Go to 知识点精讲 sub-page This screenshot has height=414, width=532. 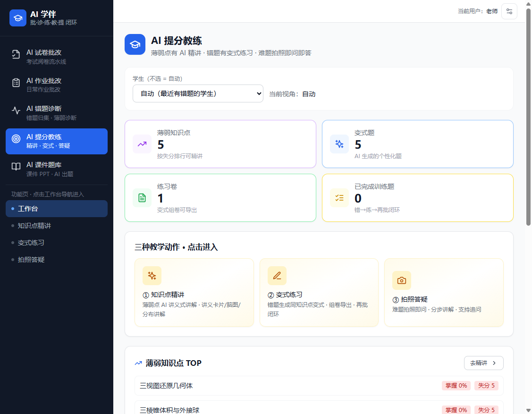click(x=57, y=226)
